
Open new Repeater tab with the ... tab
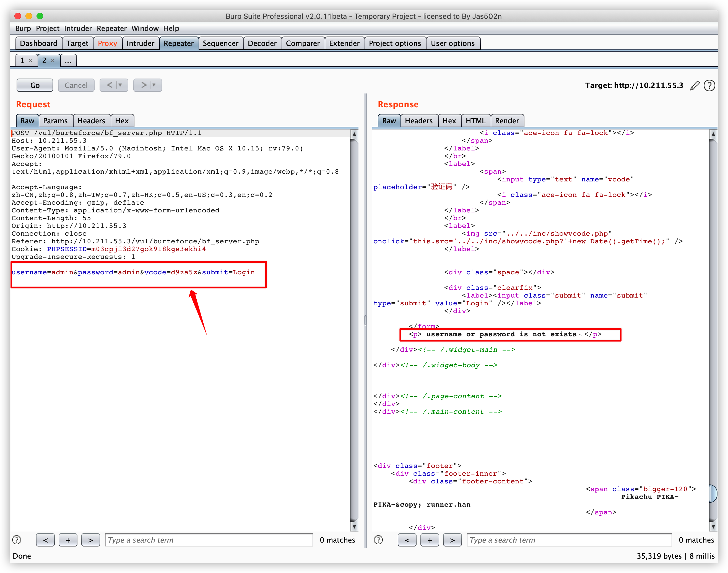click(x=68, y=61)
